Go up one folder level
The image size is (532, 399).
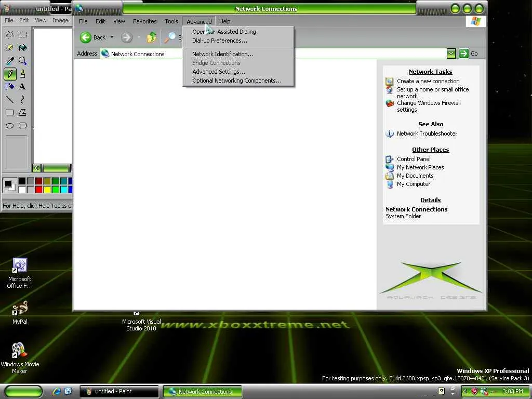tap(152, 37)
